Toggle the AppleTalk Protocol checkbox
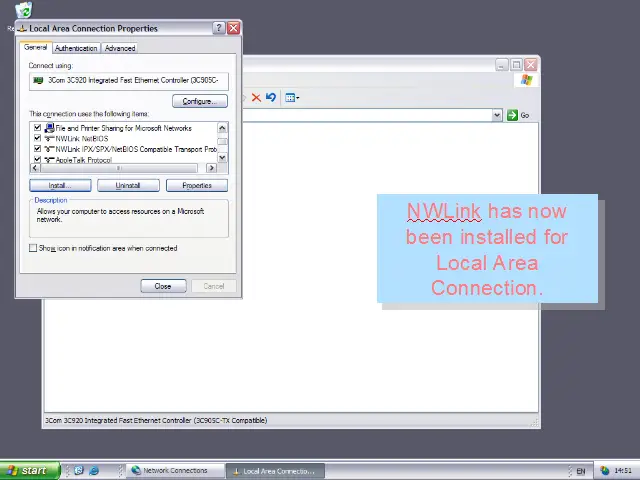The height and width of the screenshot is (480, 640). tap(38, 159)
